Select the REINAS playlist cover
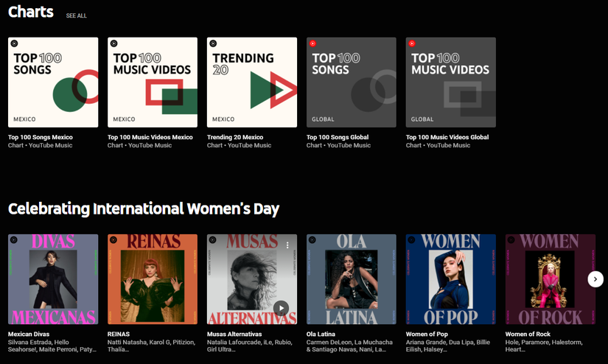Screen dimensions: 608x364 click(x=153, y=279)
